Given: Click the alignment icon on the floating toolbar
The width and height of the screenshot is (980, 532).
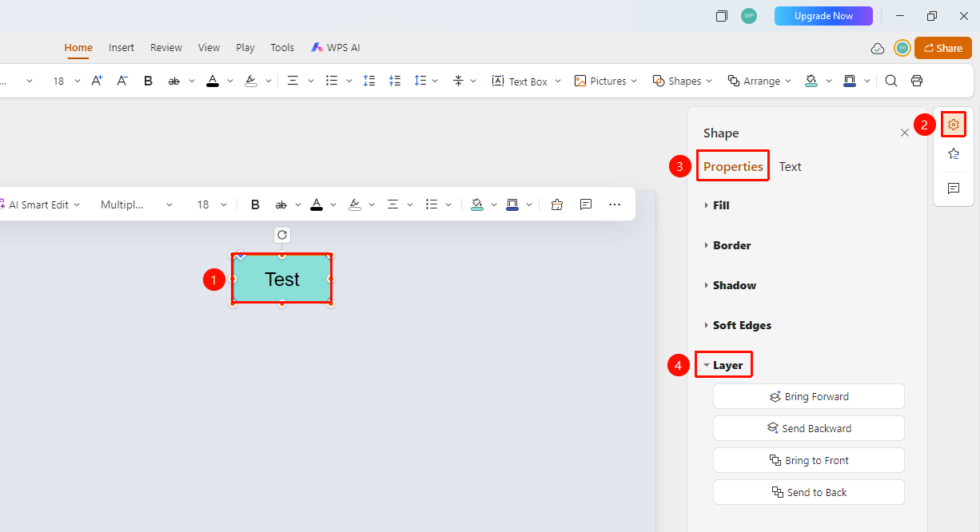Looking at the screenshot, I should (x=392, y=204).
